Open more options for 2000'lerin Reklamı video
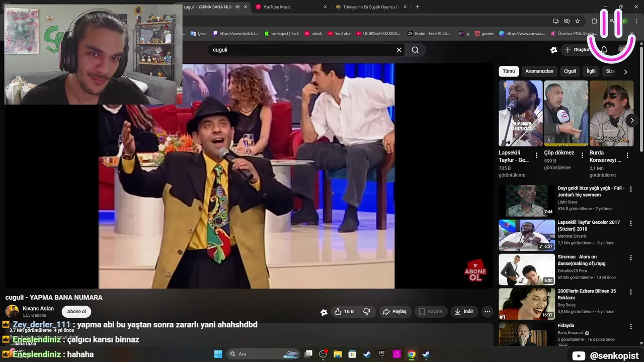This screenshot has height=362, width=644. [x=631, y=292]
